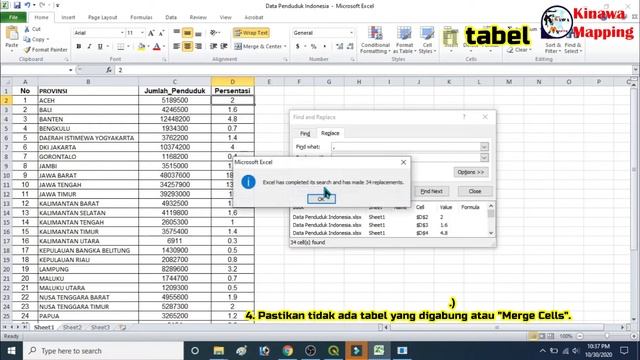Image resolution: width=640 pixels, height=360 pixels.
Task: Click the Save icon in quick access toolbar
Action: [x=17, y=5]
